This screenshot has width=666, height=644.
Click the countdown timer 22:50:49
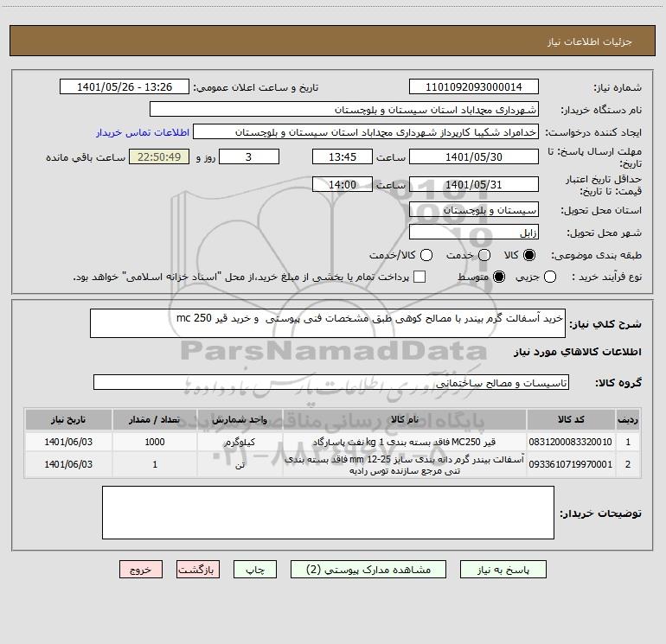(159, 156)
